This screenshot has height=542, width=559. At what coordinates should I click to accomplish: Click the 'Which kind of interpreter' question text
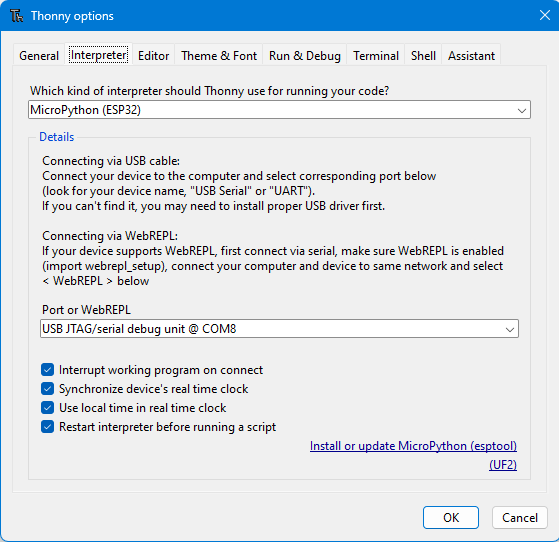209,91
